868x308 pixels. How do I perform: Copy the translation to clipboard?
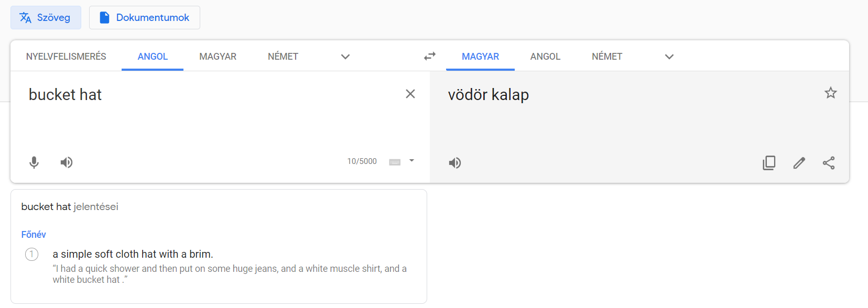point(769,163)
